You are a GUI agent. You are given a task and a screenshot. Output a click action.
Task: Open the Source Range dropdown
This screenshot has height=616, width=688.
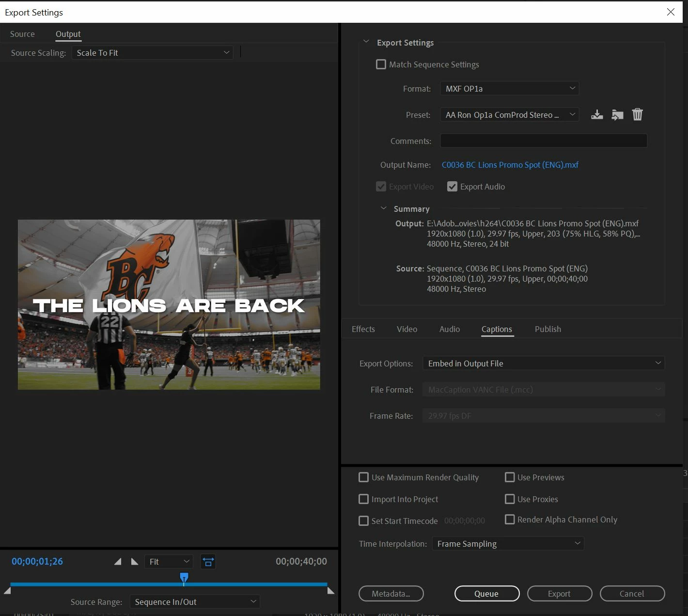point(195,602)
